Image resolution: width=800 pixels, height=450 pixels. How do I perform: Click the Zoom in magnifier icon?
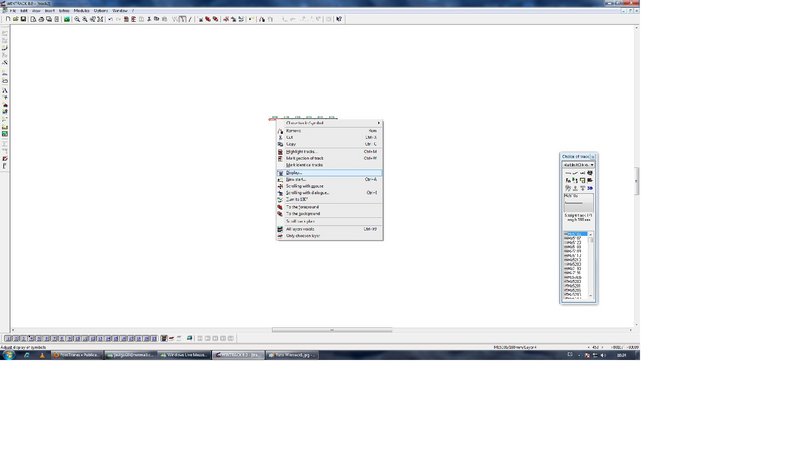tap(77, 19)
